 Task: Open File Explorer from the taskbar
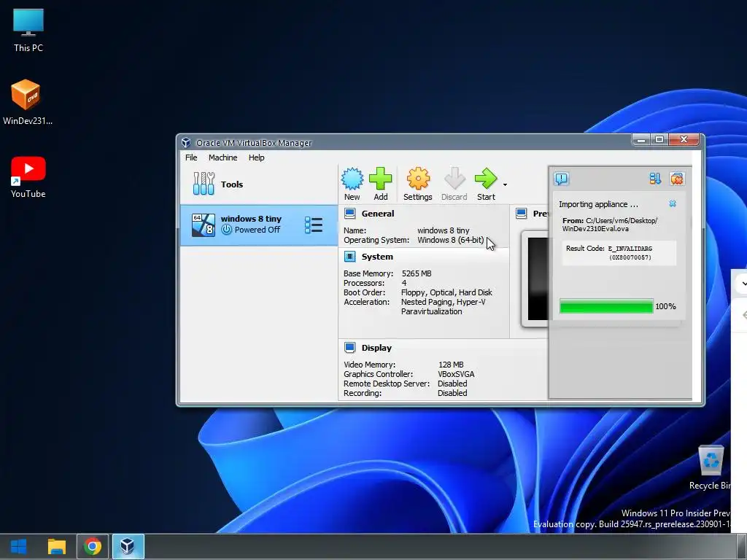[56, 546]
